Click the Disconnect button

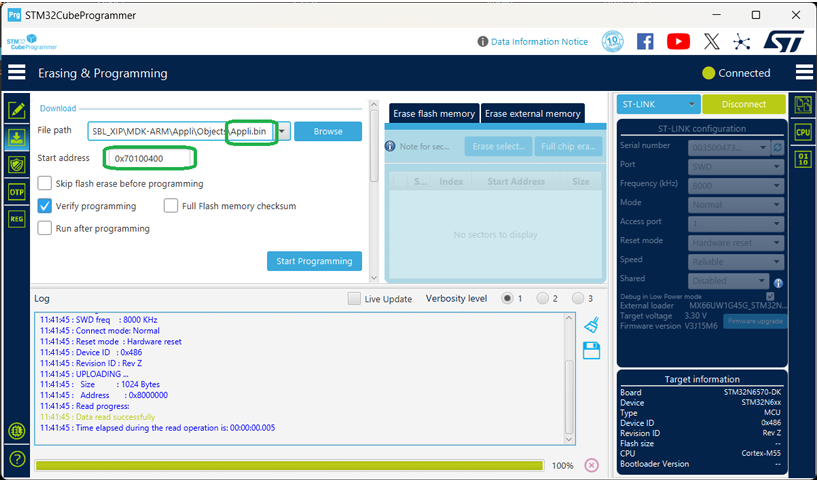[x=743, y=104]
